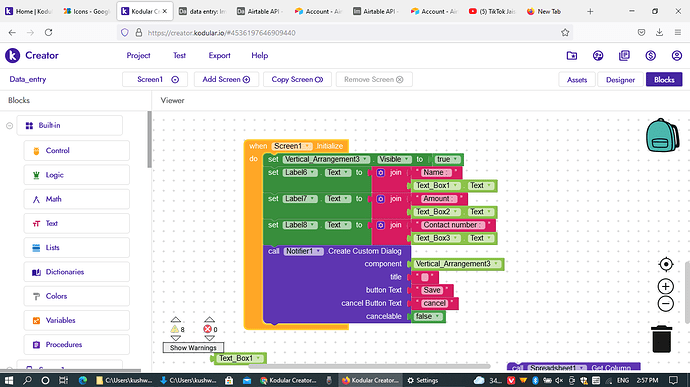Screen dimensions: 690x387
Task: Open the Label7 component dropdown
Action: click(300, 199)
